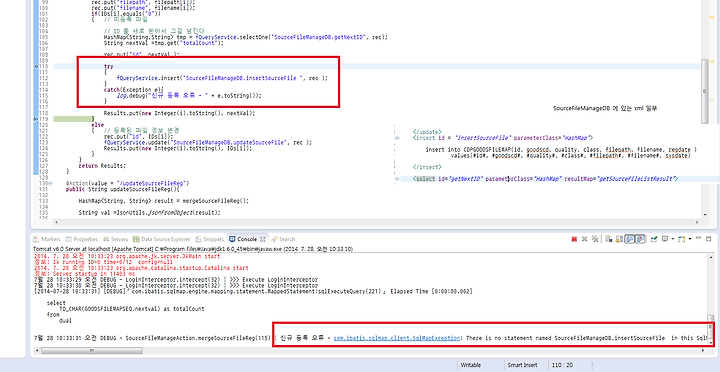Click the editor vertical scrollbar thumb
Viewport: 720px width, 372px height.
tap(705, 90)
